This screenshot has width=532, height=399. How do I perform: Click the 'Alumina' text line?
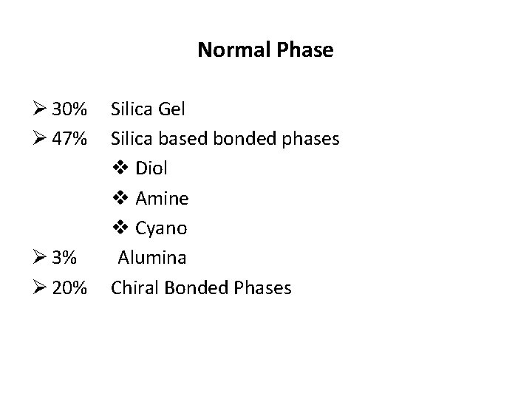(x=152, y=258)
